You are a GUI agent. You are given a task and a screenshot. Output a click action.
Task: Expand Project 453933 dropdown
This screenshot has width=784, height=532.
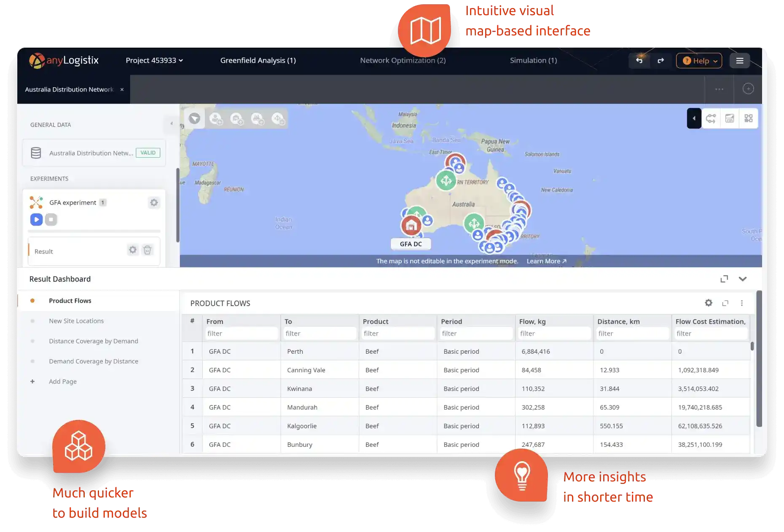pos(154,60)
